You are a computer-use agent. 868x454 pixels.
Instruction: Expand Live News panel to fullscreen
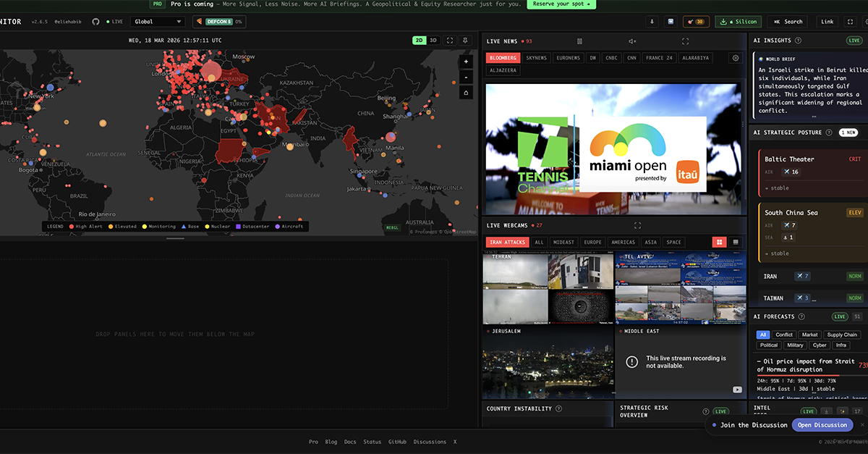click(x=685, y=41)
